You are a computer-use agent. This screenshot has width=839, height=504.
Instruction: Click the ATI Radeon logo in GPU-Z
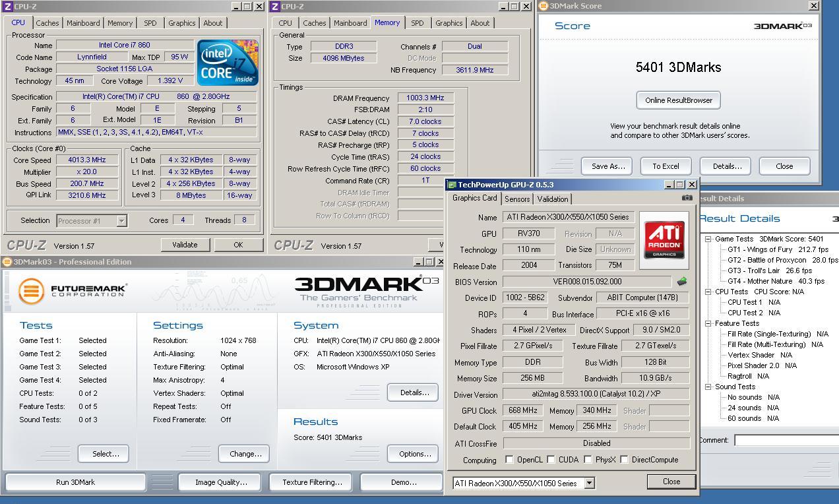tap(664, 240)
